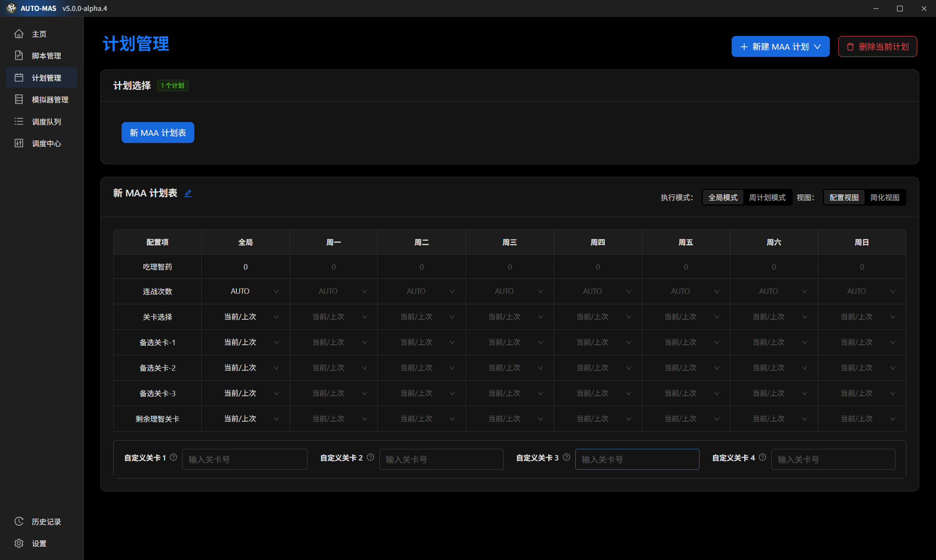Click the emulator management icon
This screenshot has height=560, width=936.
(19, 99)
